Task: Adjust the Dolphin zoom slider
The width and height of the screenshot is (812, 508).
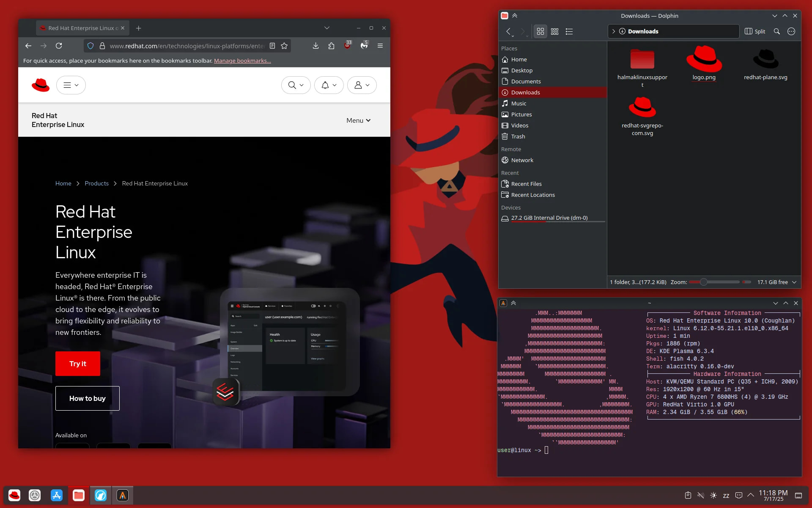Action: 703,282
